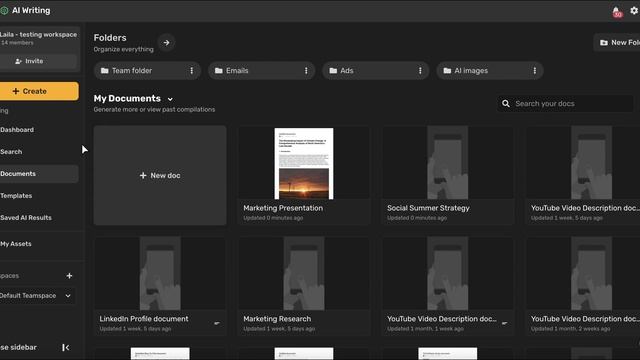Open the LinkedIn Profile document thumbnail

160,273
